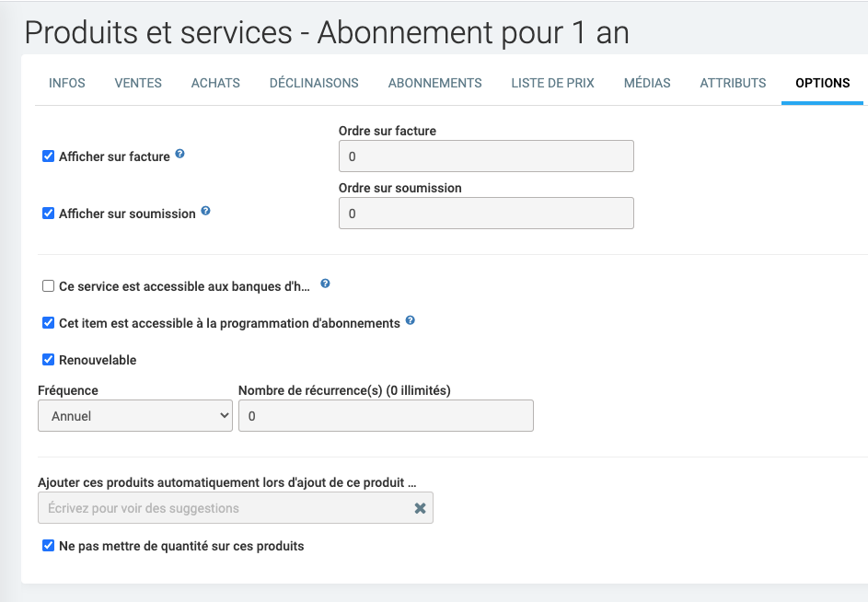868x602 pixels.
Task: Uncheck Afficher sur facture checkbox
Action: (x=49, y=156)
